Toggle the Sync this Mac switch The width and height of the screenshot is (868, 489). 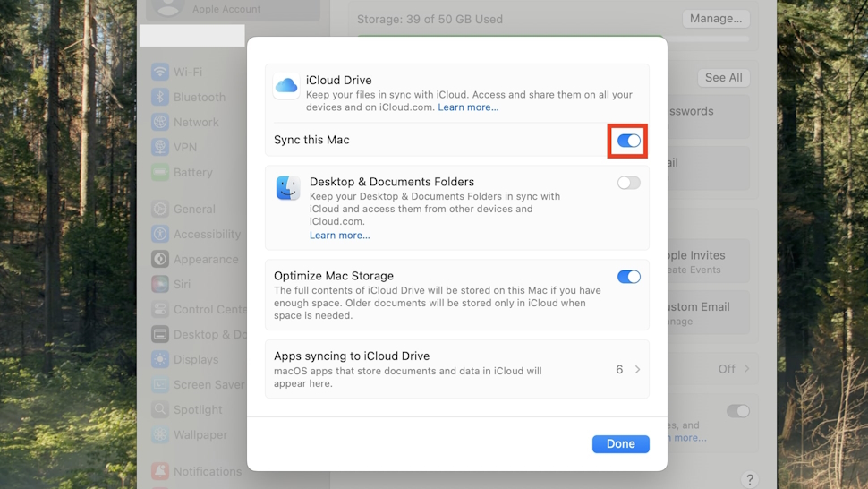pos(628,141)
